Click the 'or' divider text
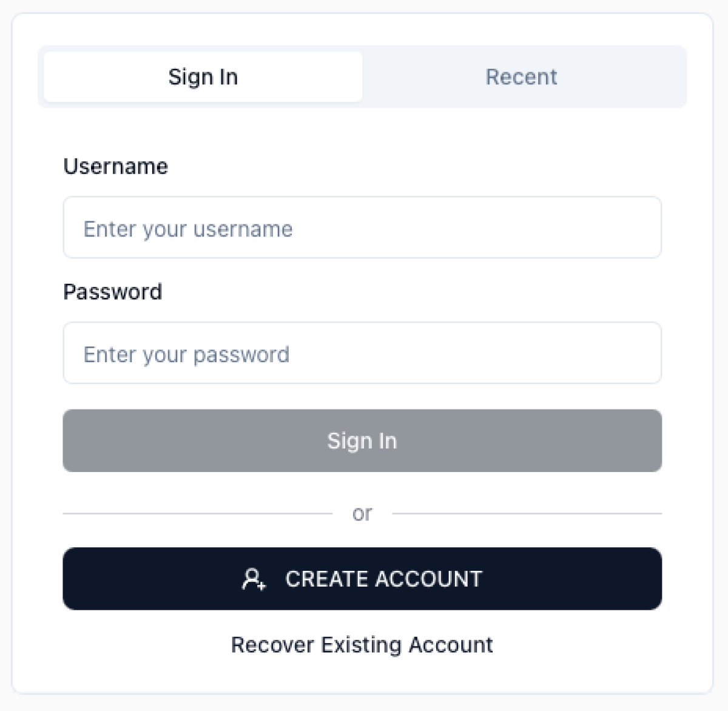Image resolution: width=728 pixels, height=711 pixels. (362, 514)
